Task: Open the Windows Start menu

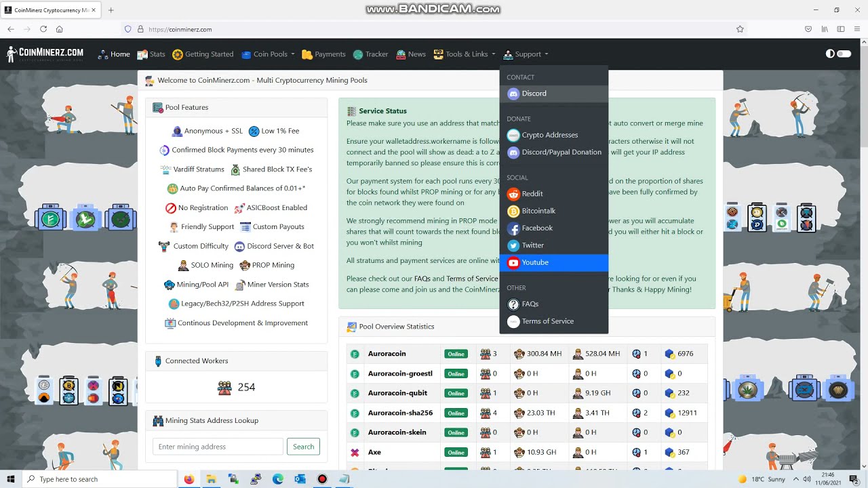Action: (x=11, y=479)
